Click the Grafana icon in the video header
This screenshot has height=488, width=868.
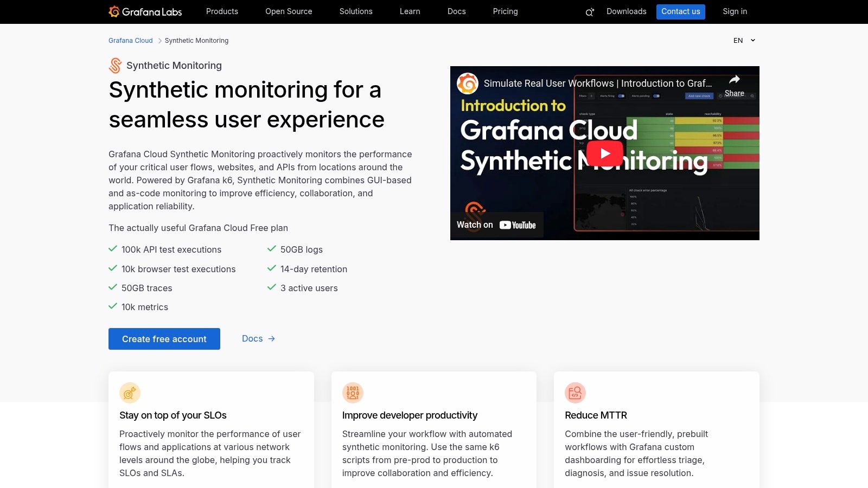click(x=467, y=84)
